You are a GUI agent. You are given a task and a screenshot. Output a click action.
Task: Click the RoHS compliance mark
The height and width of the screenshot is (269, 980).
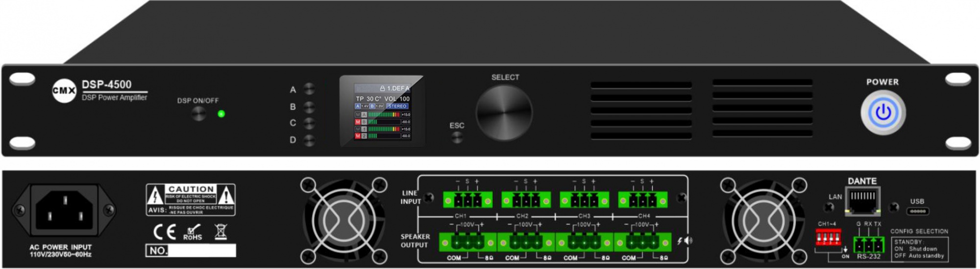193,233
